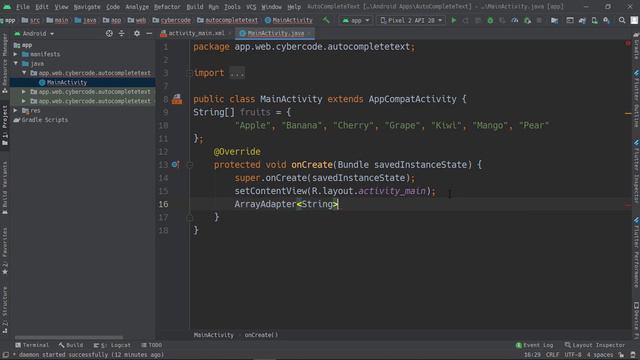Hide the Project panel with minus icon
Screen dimensions: 640x360
pos(149,33)
